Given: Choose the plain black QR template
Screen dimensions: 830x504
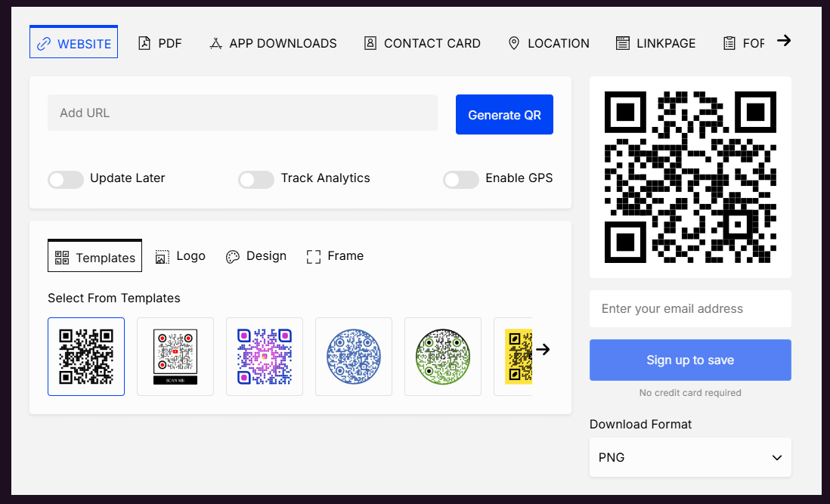Looking at the screenshot, I should pyautogui.click(x=86, y=357).
